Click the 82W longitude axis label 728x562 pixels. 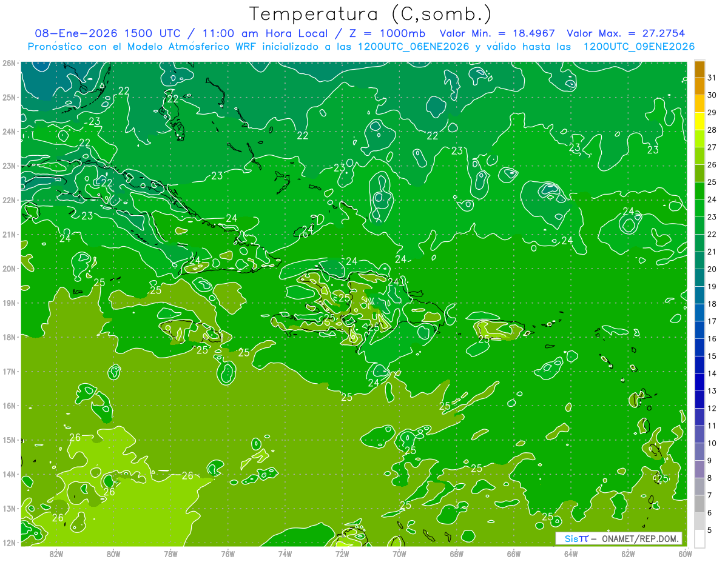point(56,553)
